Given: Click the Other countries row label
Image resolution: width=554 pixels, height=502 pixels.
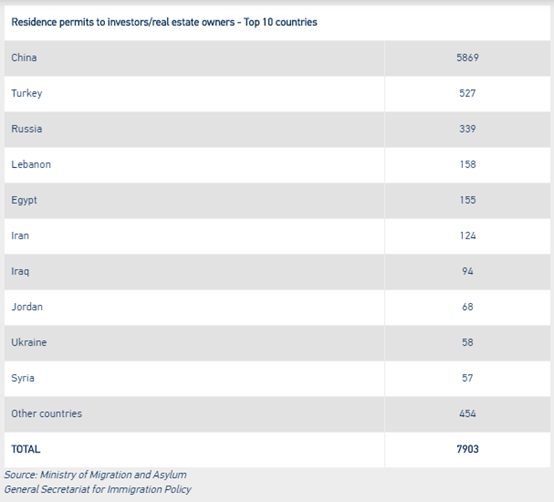Looking at the screenshot, I should 47,414.
